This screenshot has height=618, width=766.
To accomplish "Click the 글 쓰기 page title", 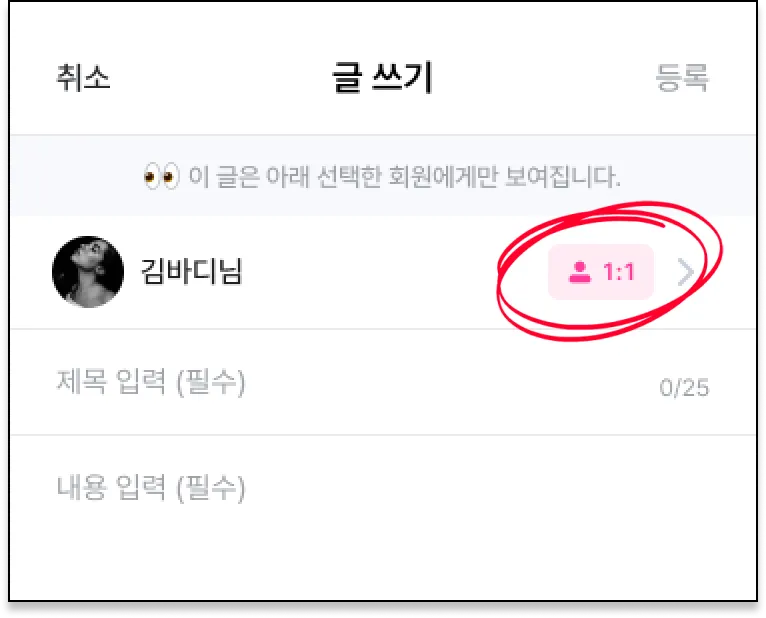I will pyautogui.click(x=383, y=77).
